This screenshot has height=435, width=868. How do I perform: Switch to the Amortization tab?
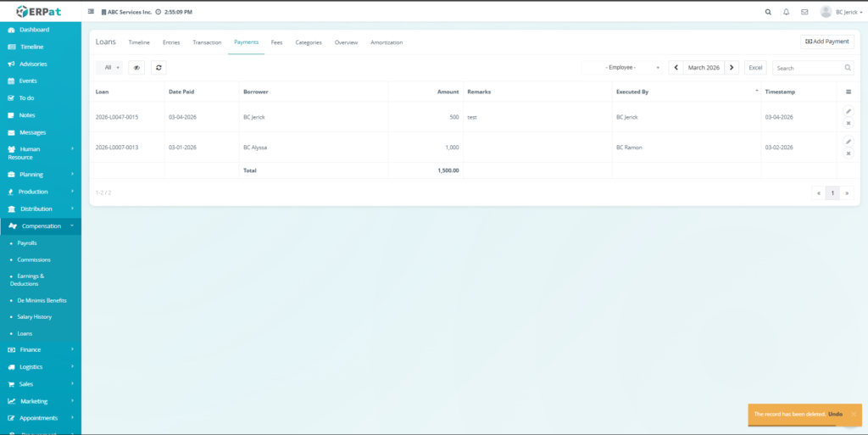pos(387,42)
